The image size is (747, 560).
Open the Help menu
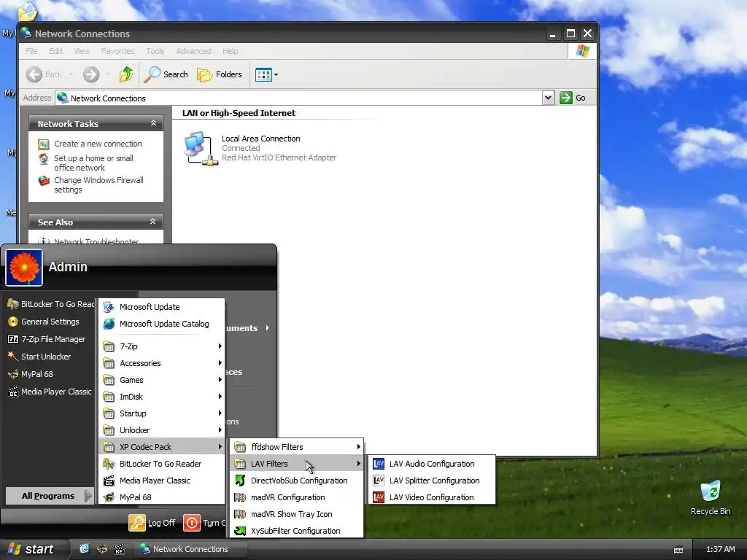pos(230,51)
